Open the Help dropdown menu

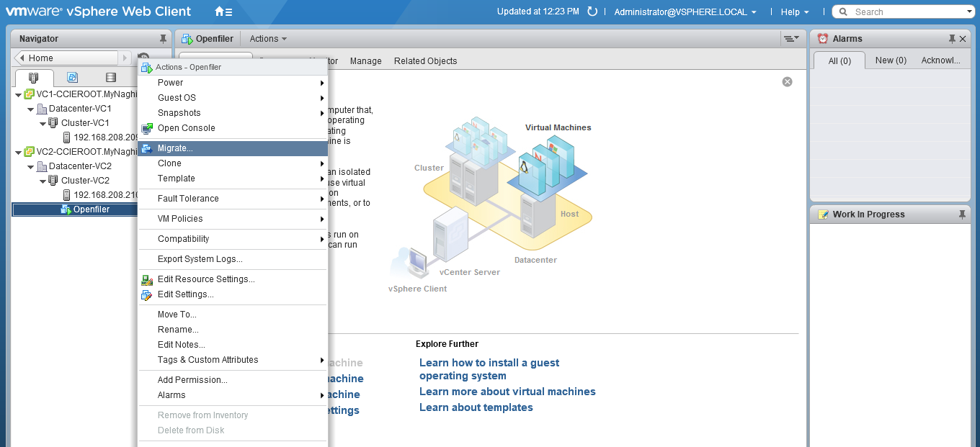pos(795,12)
